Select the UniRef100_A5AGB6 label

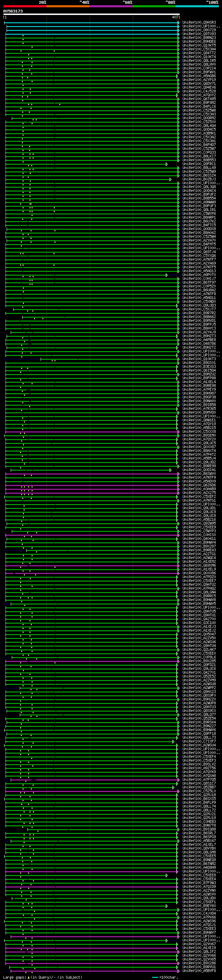[x=199, y=76]
